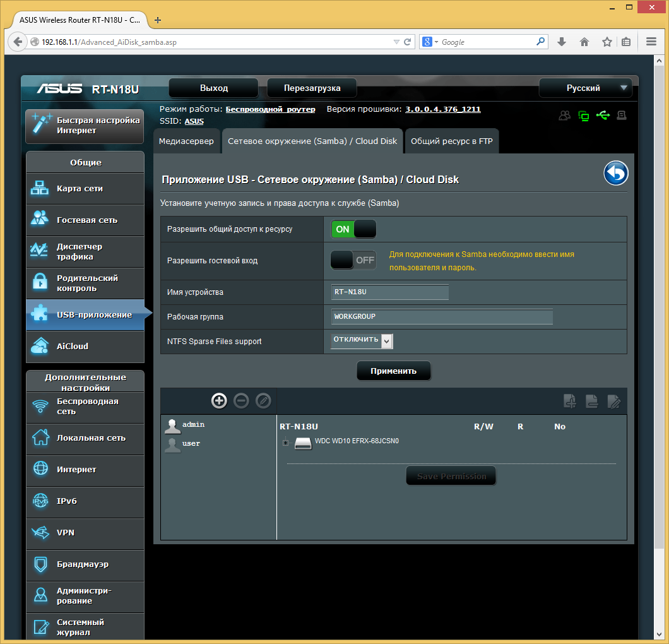Viewport: 669px width, 644px height.
Task: Click the Перезагрузка reboot button
Action: 312,88
